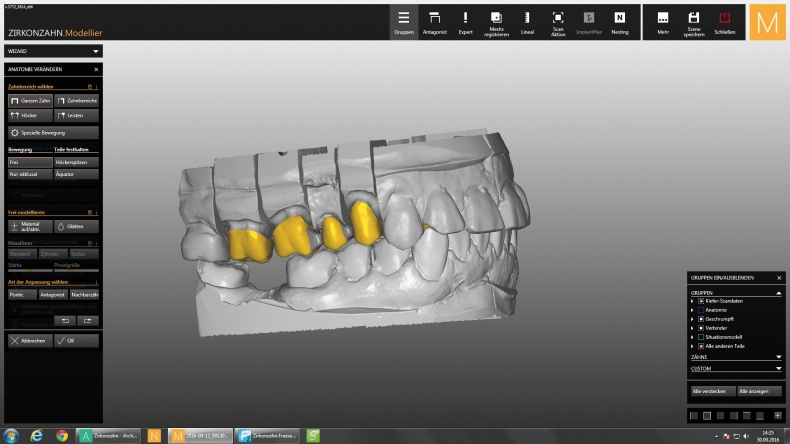
Task: Adjust the Stärke slider
Action: pyautogui.click(x=30, y=271)
